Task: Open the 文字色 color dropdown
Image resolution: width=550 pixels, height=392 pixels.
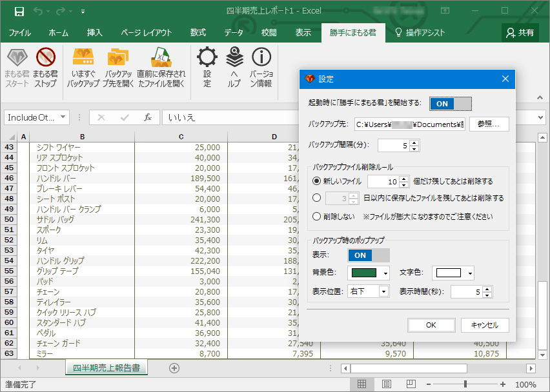Action: 470,273
